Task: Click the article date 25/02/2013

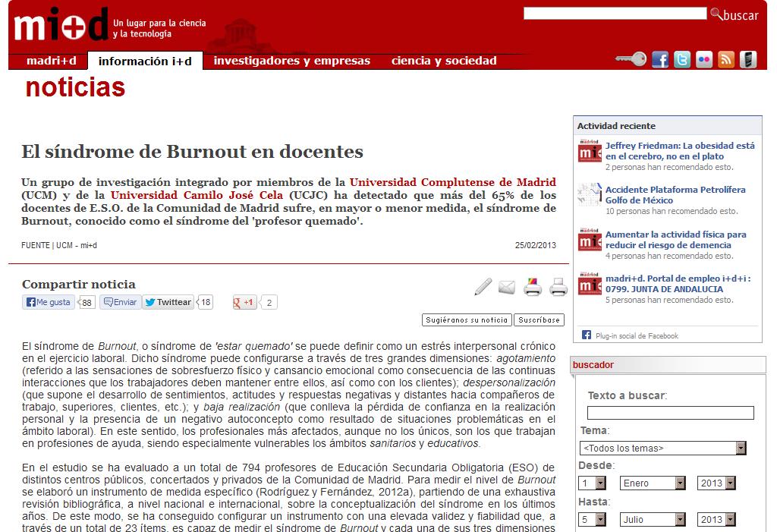Action: point(536,245)
